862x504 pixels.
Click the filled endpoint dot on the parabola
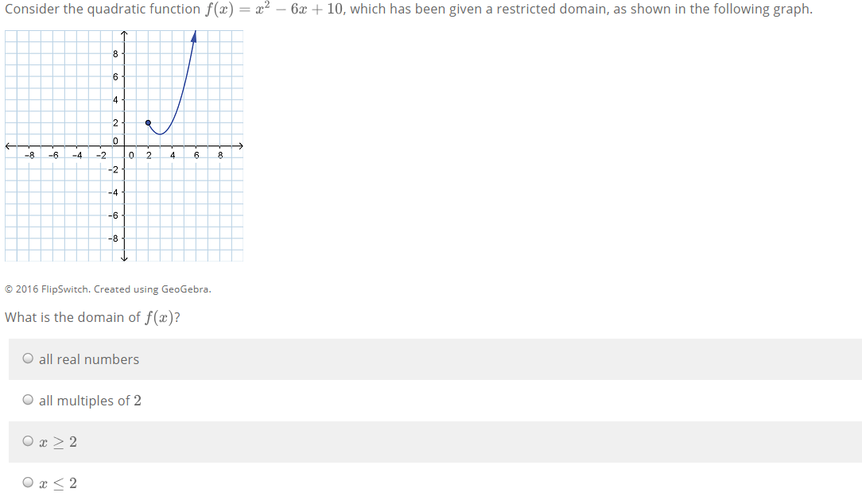[x=148, y=122]
